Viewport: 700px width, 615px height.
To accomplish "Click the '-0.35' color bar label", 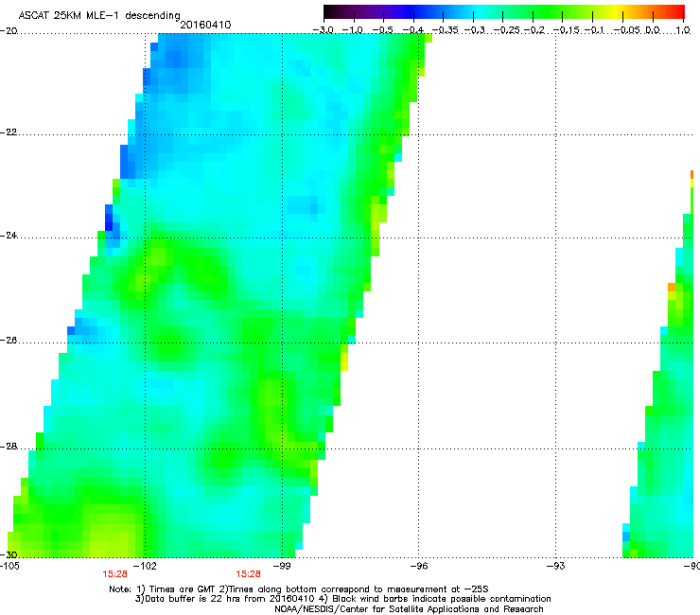I will [x=445, y=30].
